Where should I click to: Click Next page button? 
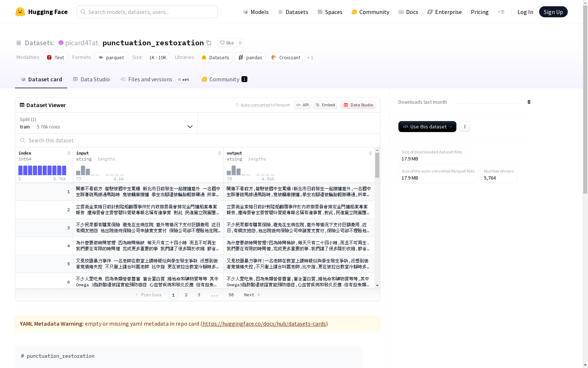[252, 295]
